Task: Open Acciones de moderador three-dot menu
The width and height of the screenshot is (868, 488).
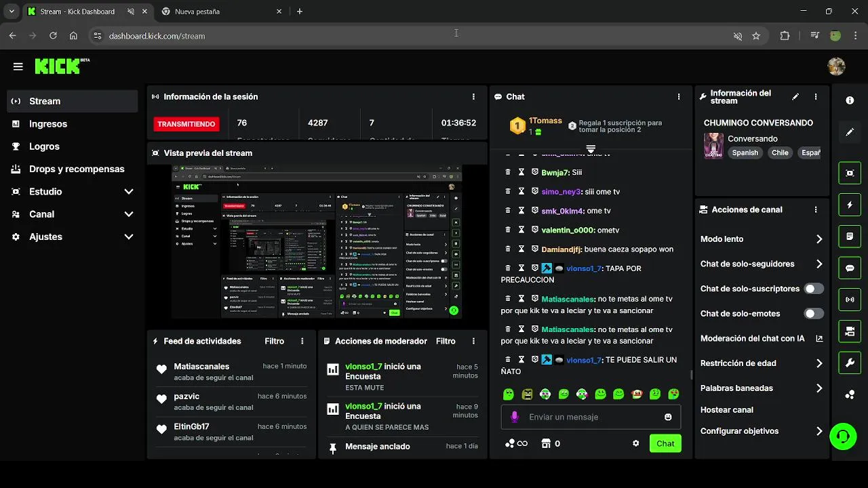Action: [x=473, y=342]
